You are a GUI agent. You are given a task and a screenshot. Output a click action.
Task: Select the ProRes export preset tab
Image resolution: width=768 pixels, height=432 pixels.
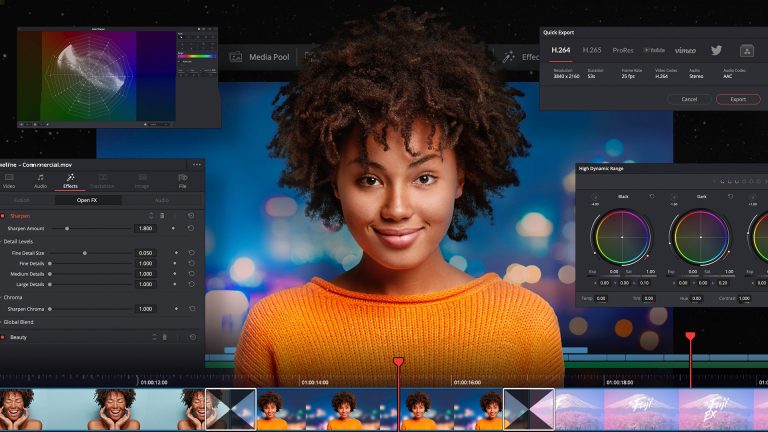[623, 50]
